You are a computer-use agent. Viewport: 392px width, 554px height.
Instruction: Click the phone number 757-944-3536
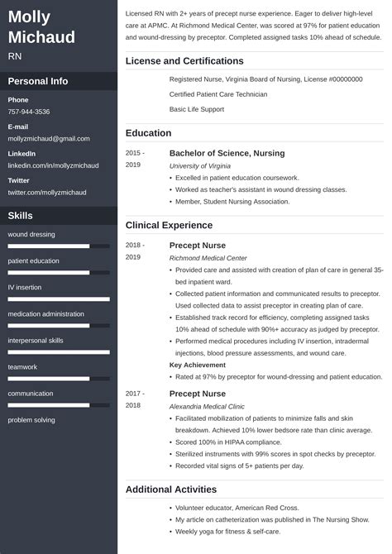29,112
